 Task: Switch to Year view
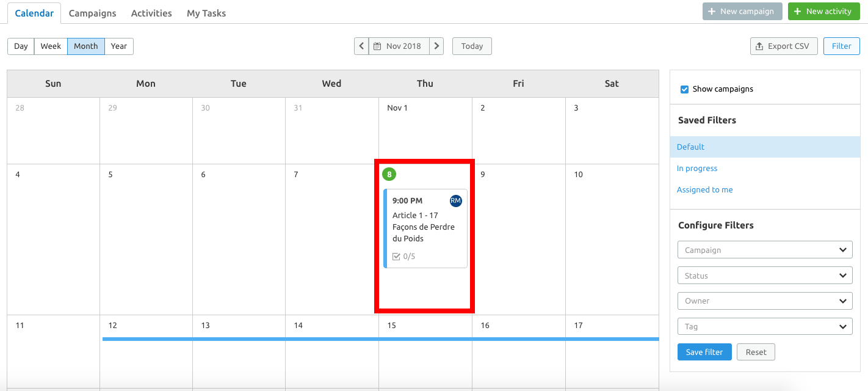coord(119,46)
